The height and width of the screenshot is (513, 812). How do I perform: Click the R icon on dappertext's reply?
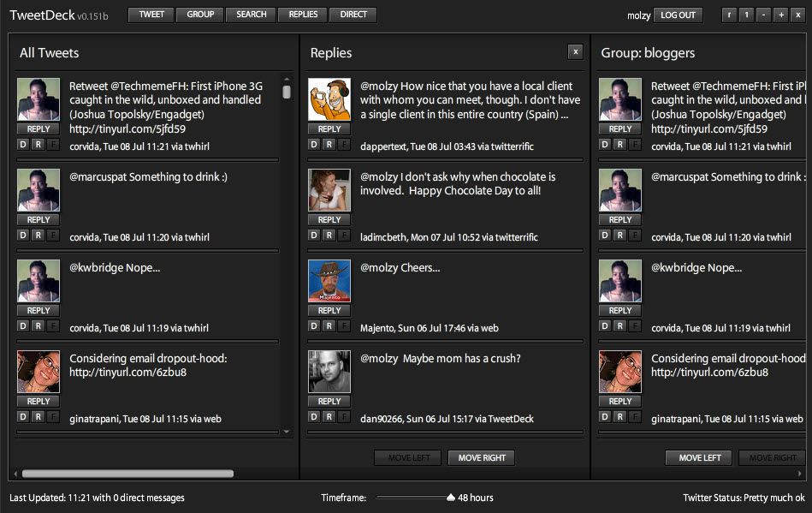(329, 145)
